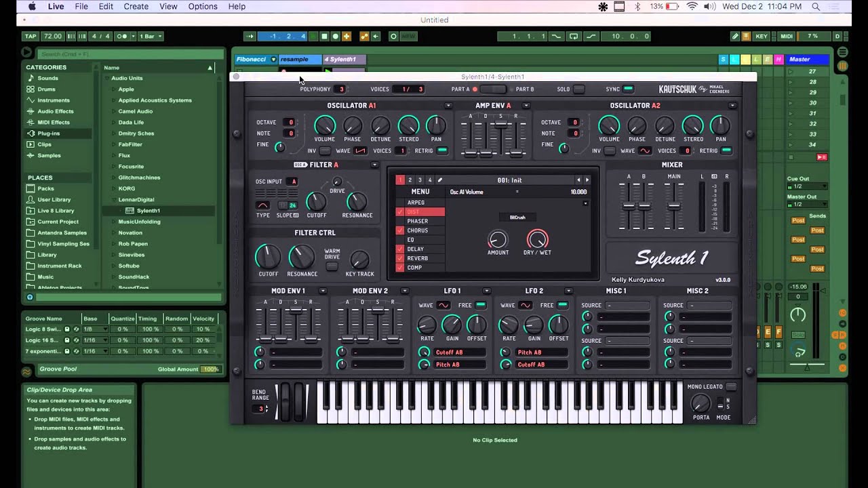Go to the previous Sylenth1 preset
This screenshot has width=868, height=488.
click(x=578, y=180)
